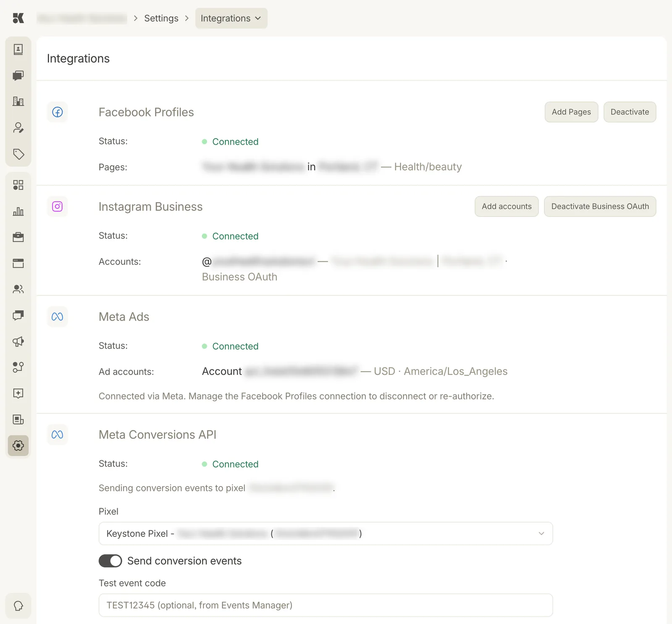Click the USD · America/Los_Angeles text
Screen dimensions: 672x624
pyautogui.click(x=441, y=371)
